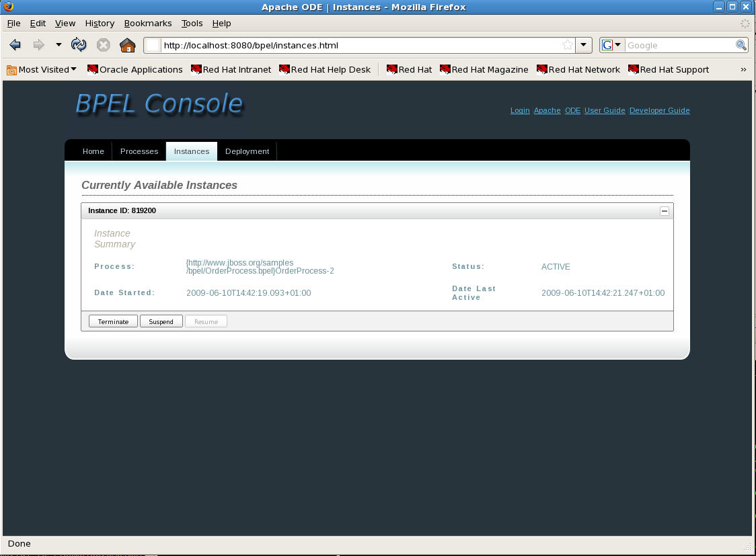The width and height of the screenshot is (756, 556).
Task: Focus the Google search field
Action: (680, 45)
